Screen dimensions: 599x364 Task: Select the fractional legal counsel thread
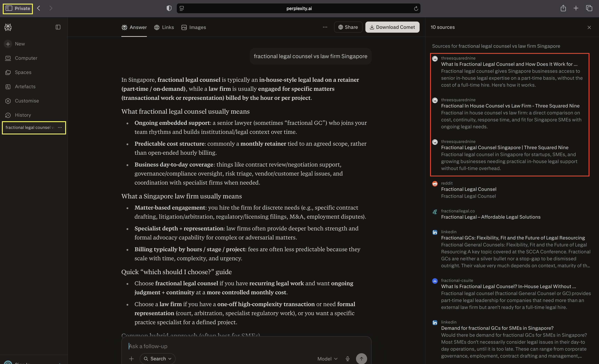(x=30, y=127)
